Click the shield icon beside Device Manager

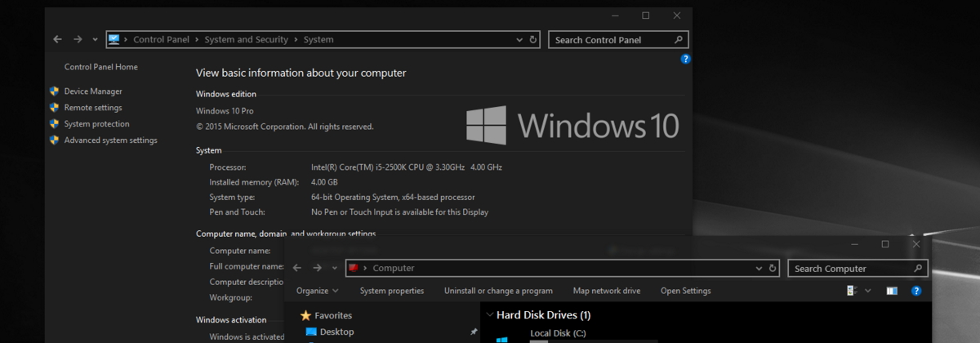[54, 91]
